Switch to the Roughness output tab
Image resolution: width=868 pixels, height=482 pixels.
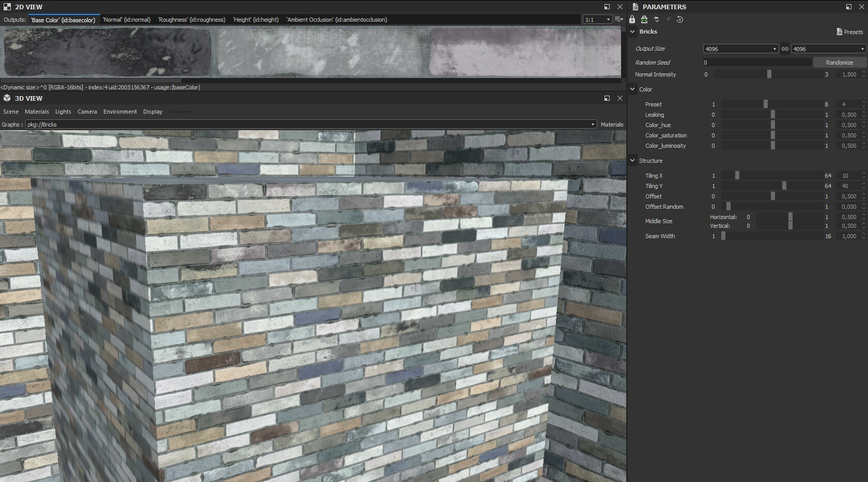(x=191, y=20)
